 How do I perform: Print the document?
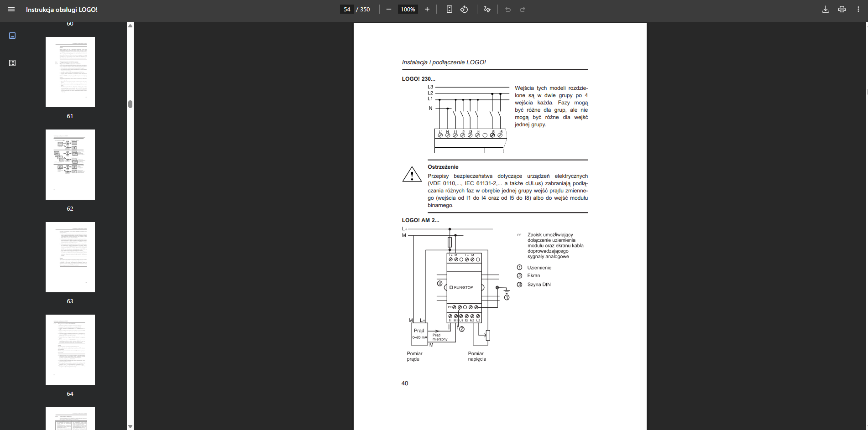coord(842,9)
